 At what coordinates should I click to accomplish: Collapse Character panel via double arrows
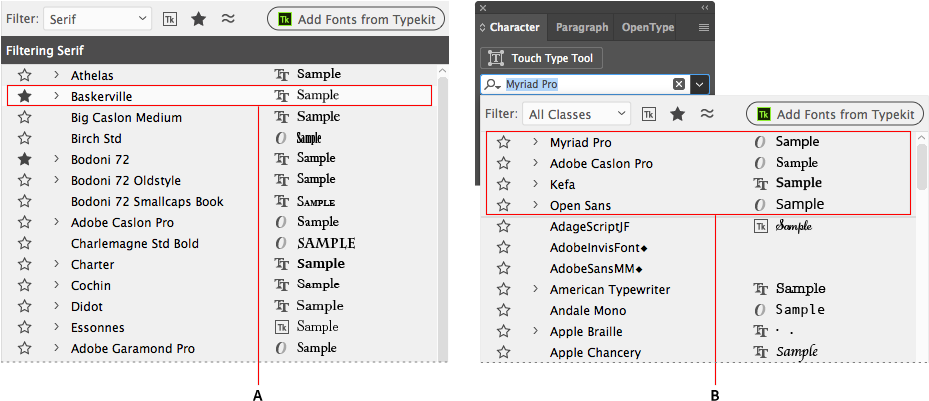[704, 8]
